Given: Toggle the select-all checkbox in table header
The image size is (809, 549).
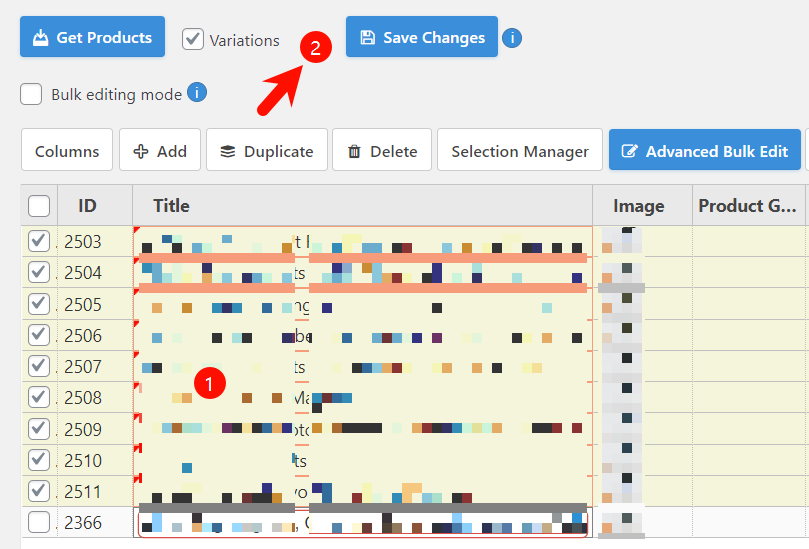Looking at the screenshot, I should [39, 206].
